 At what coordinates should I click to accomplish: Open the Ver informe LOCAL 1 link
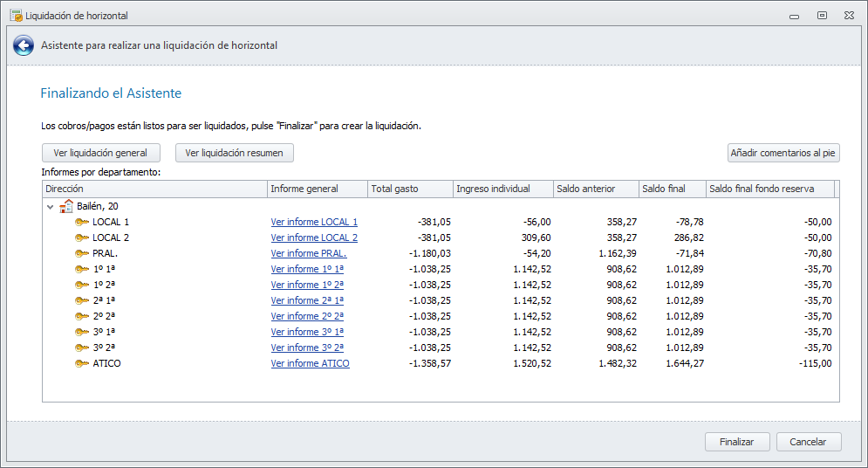coord(314,222)
